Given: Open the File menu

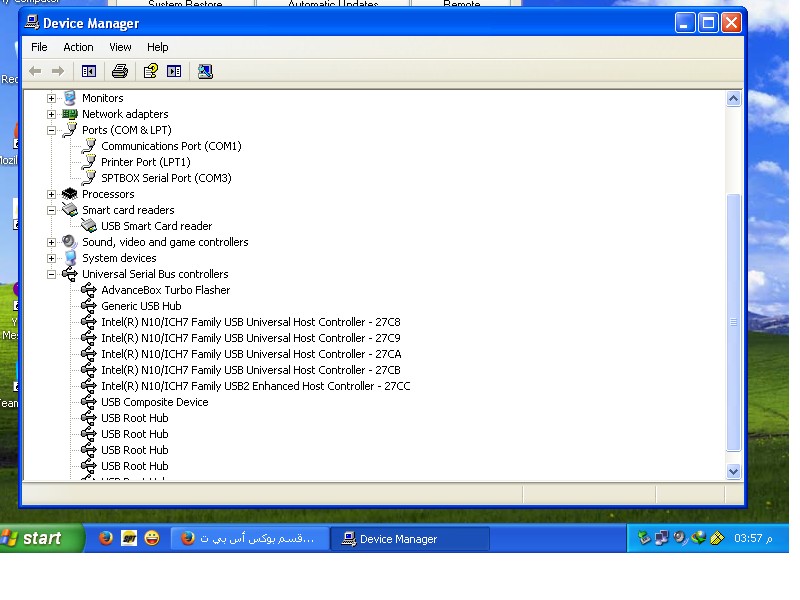Looking at the screenshot, I should [x=39, y=47].
